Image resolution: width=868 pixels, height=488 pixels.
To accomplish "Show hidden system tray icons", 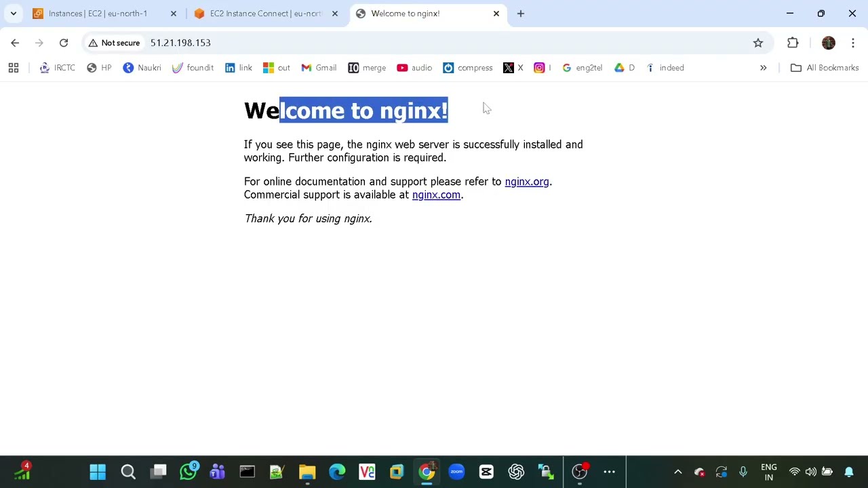I will tap(677, 472).
